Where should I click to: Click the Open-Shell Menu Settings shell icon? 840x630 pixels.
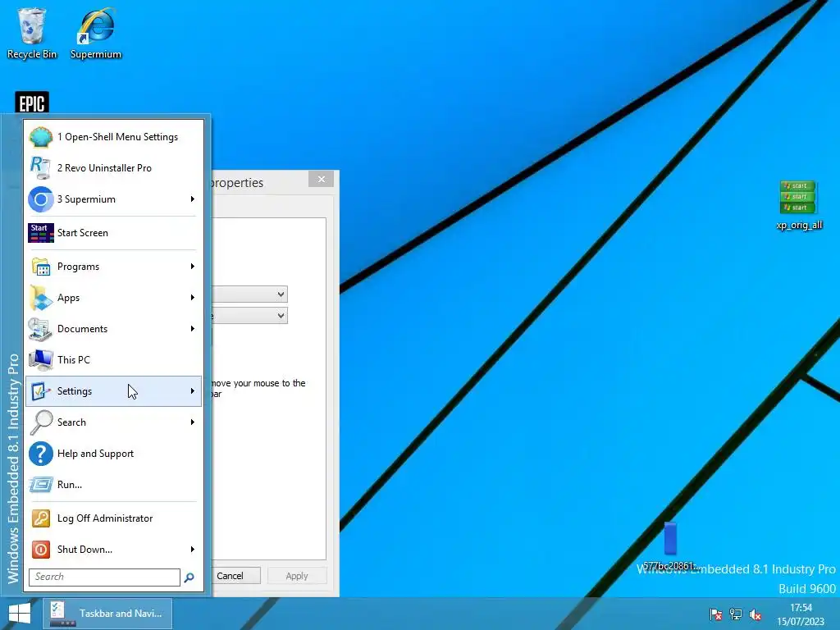click(41, 137)
